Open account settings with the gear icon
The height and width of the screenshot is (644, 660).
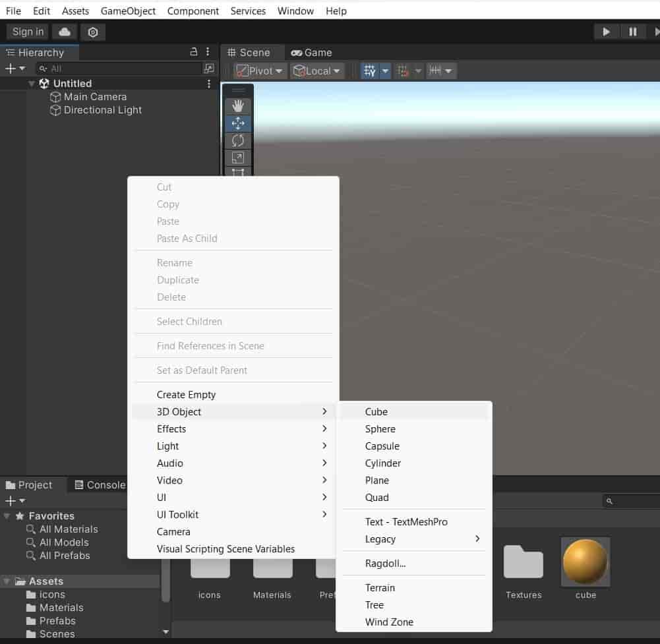[x=92, y=31]
